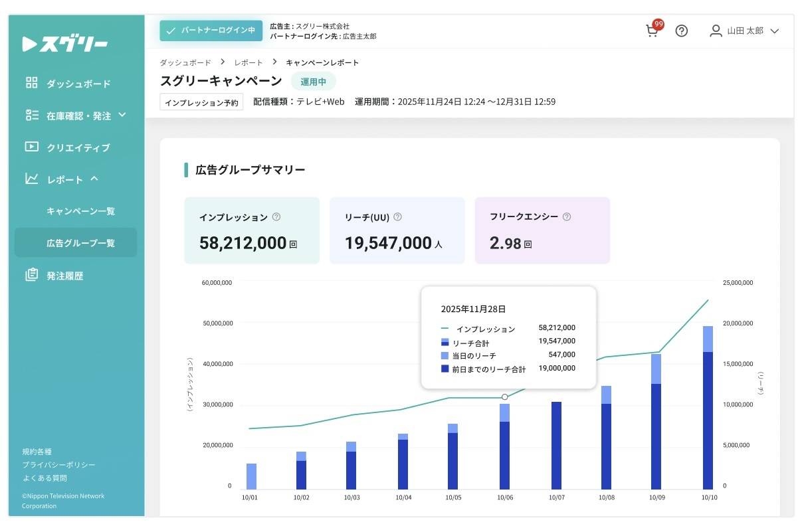
Task: Click the パートナーログイン中 button
Action: [211, 31]
